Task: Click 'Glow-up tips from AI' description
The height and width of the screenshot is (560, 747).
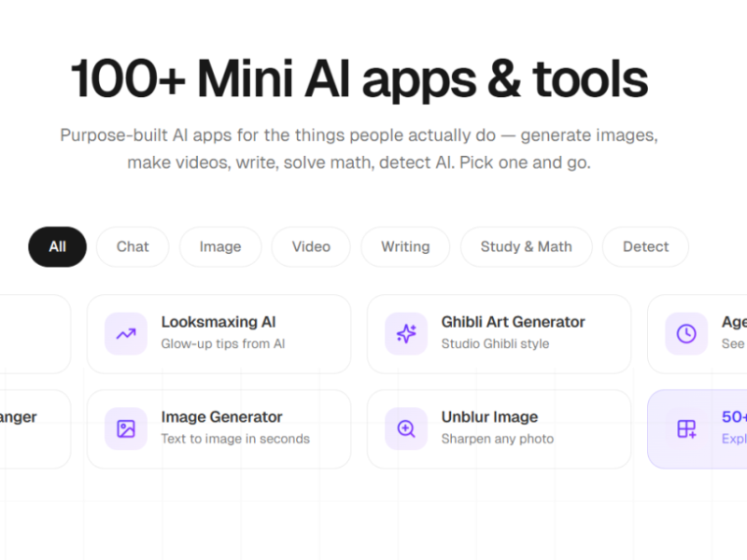Action: pyautogui.click(x=223, y=343)
